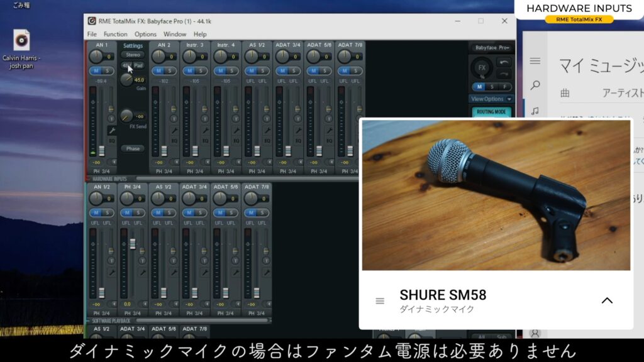
Task: Toggle the global Mute master M button
Action: pyautogui.click(x=479, y=87)
